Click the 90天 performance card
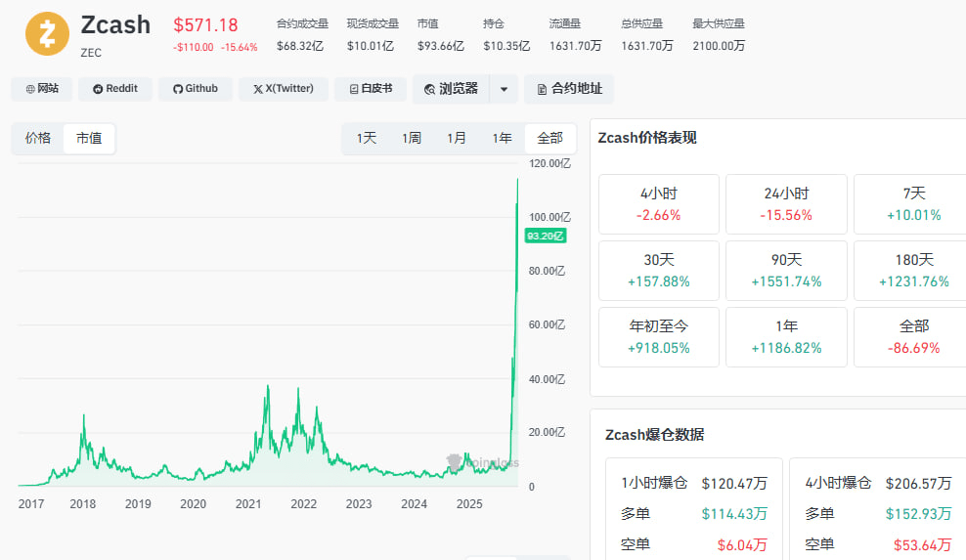 [x=786, y=271]
